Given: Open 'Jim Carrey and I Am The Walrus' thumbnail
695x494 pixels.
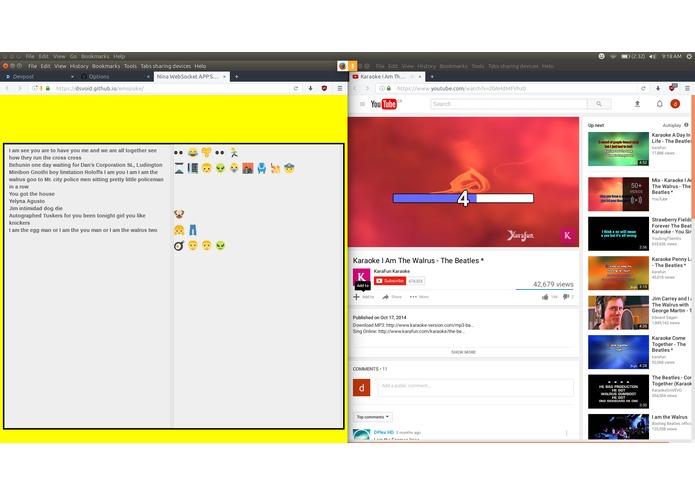Looking at the screenshot, I should tap(618, 313).
